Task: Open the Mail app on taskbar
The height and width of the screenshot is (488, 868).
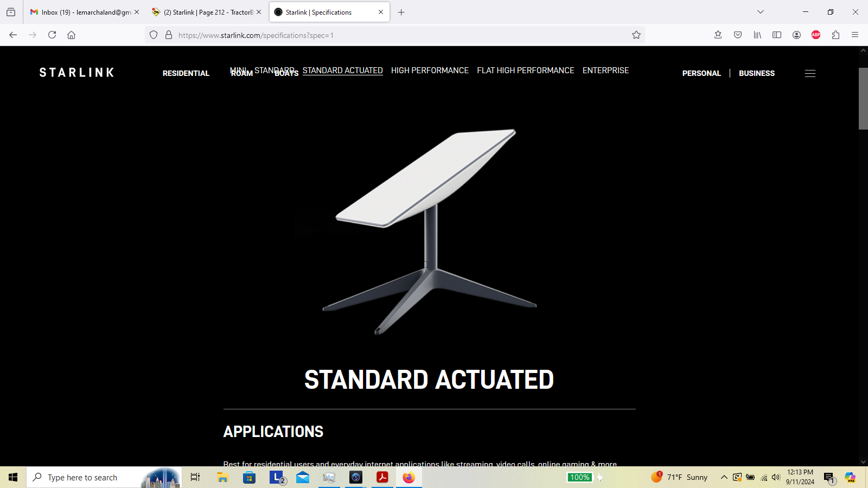Action: pos(303,477)
